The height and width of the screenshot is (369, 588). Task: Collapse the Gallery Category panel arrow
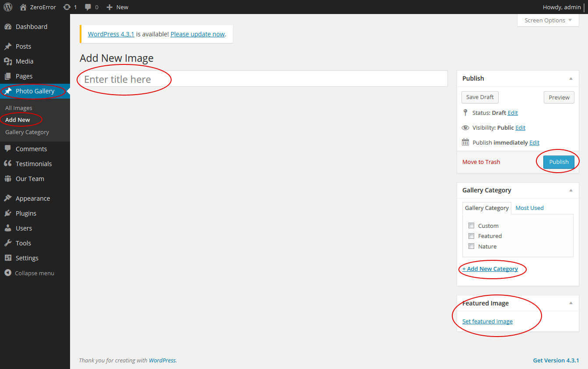point(571,190)
